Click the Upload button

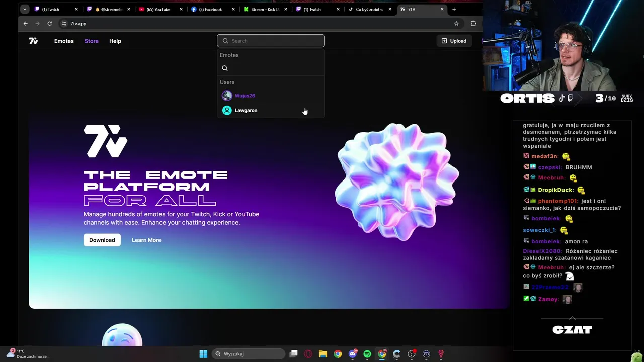click(x=454, y=41)
